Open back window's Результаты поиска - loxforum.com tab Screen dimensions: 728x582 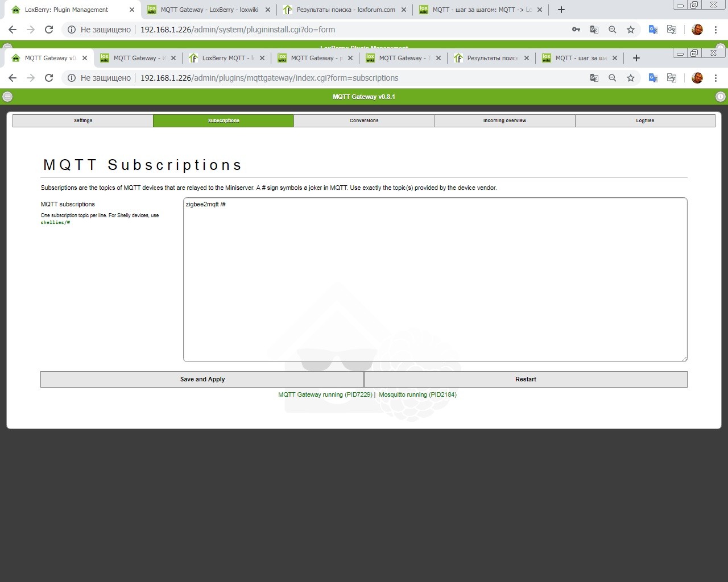point(345,10)
